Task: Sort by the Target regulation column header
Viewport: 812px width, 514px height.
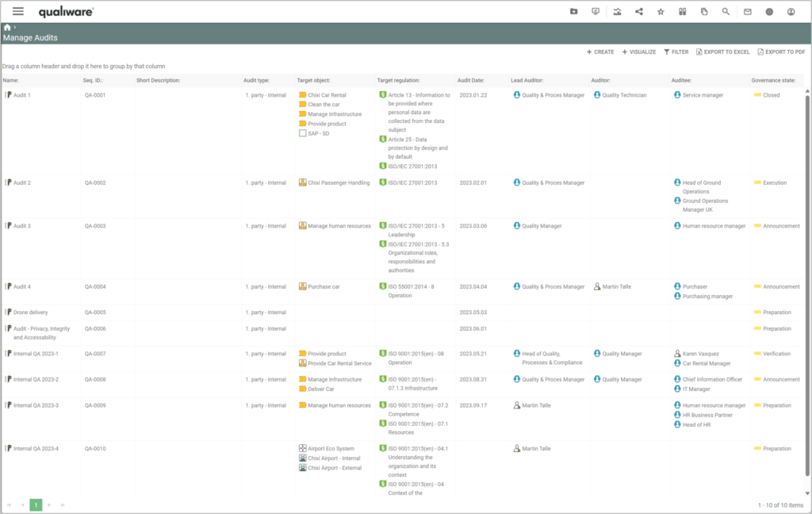Action: point(399,80)
